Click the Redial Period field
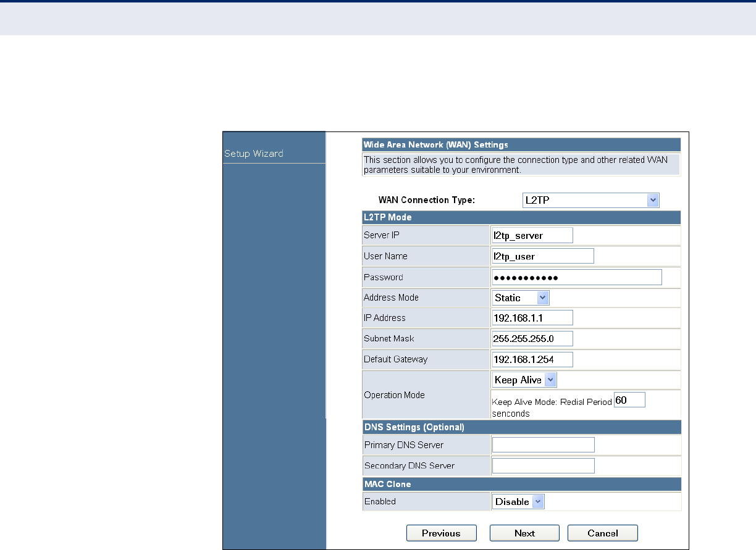This screenshot has height=550, width=756. coord(629,400)
